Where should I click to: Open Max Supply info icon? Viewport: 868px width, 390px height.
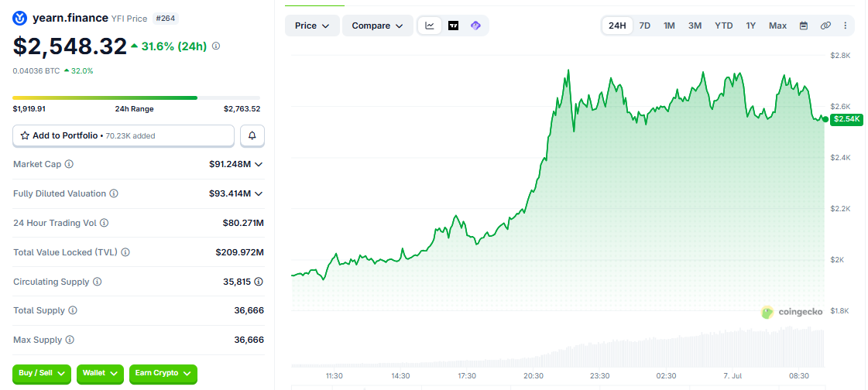click(x=70, y=340)
